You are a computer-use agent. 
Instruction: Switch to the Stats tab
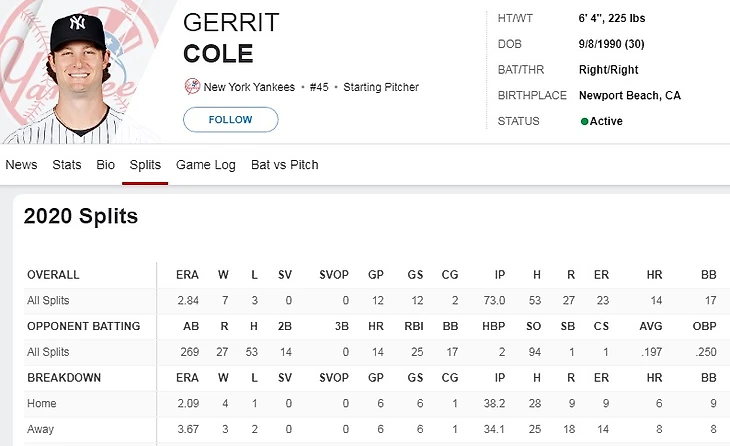tap(67, 165)
